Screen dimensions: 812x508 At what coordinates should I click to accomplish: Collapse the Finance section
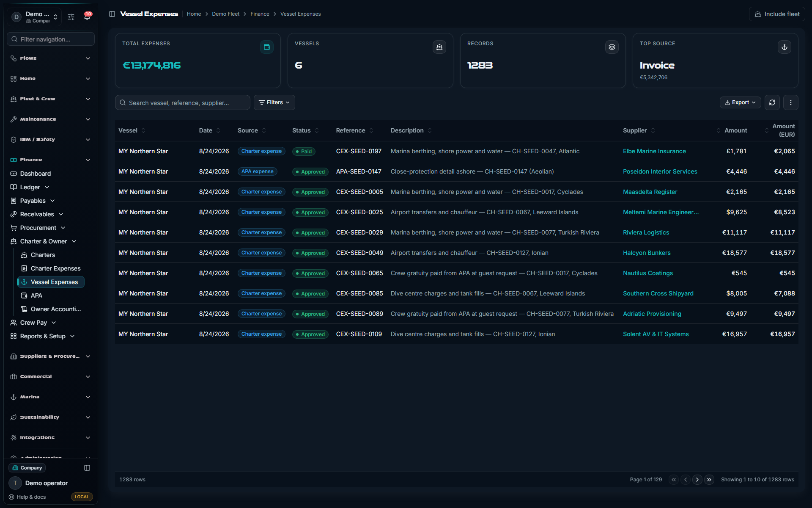(50, 160)
